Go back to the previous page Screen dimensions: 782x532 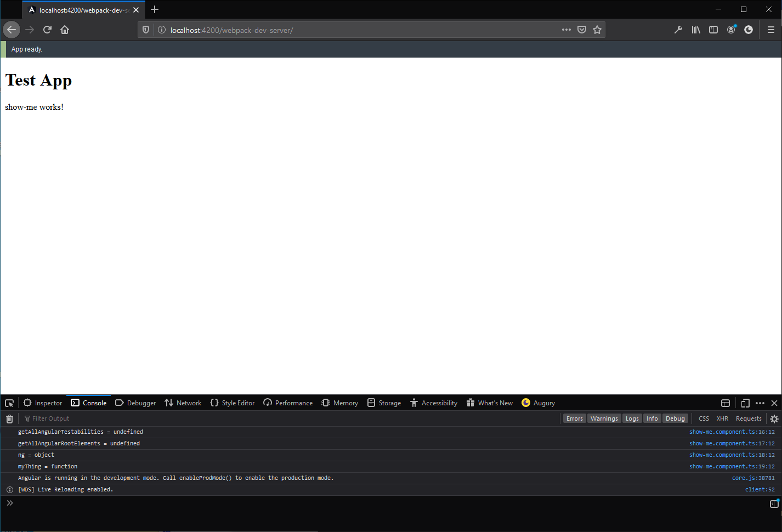(12, 30)
